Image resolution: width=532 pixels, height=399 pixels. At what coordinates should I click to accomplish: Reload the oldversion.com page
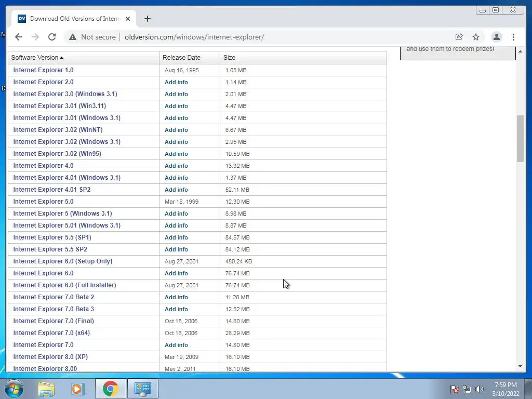[x=52, y=37]
